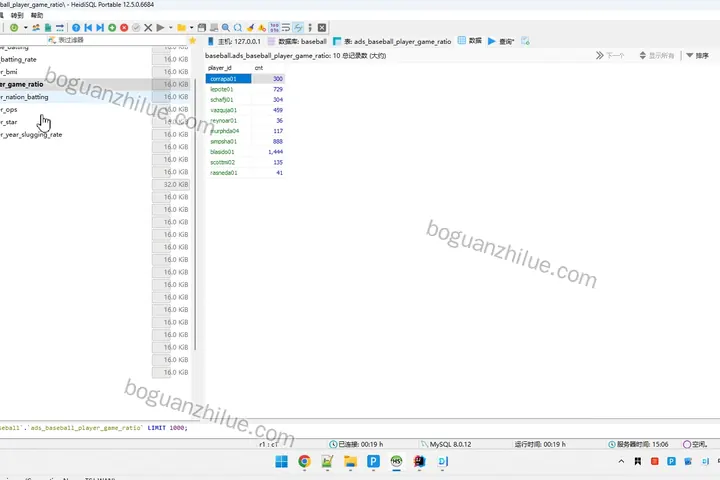Open Chrome from the taskbar
This screenshot has height=480, width=720.
click(x=304, y=461)
